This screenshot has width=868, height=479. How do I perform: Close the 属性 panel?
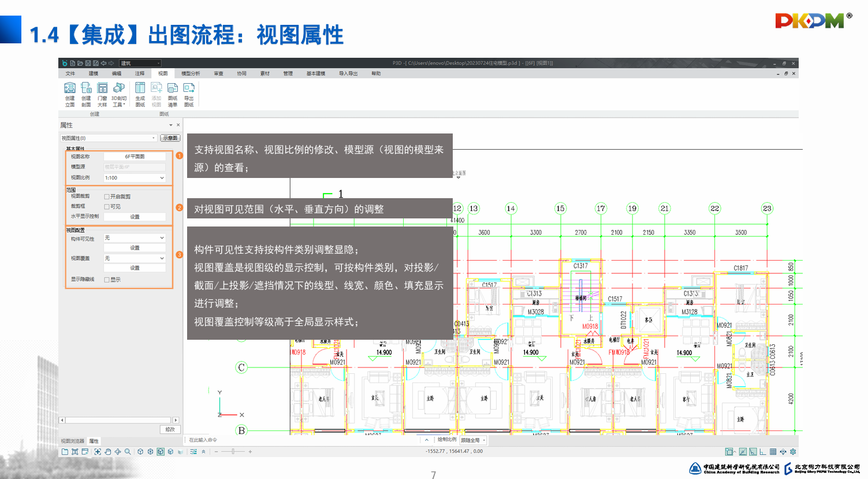pyautogui.click(x=178, y=125)
